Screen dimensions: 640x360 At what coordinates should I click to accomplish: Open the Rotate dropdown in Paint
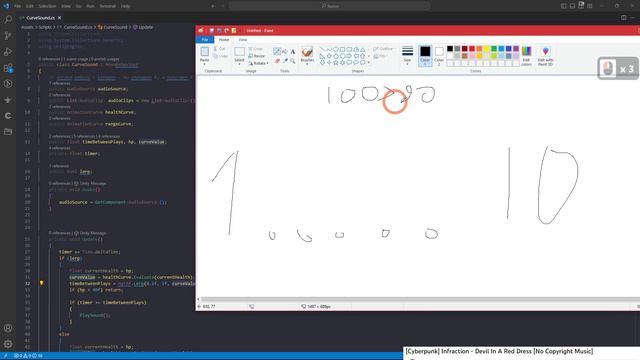point(258,63)
